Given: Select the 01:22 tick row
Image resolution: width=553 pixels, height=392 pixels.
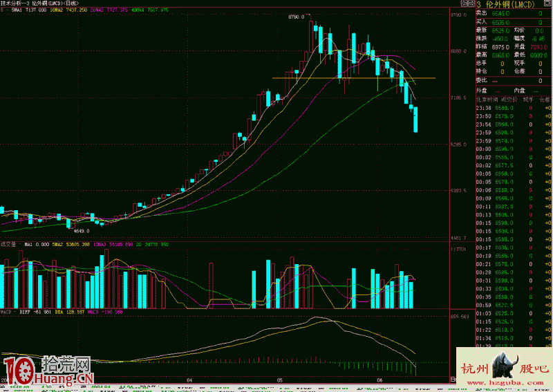Looking at the screenshot, I should (514, 330).
